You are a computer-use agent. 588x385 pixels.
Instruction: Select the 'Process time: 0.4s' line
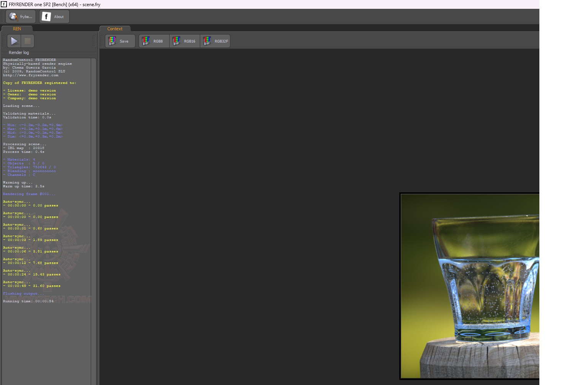[x=24, y=152]
